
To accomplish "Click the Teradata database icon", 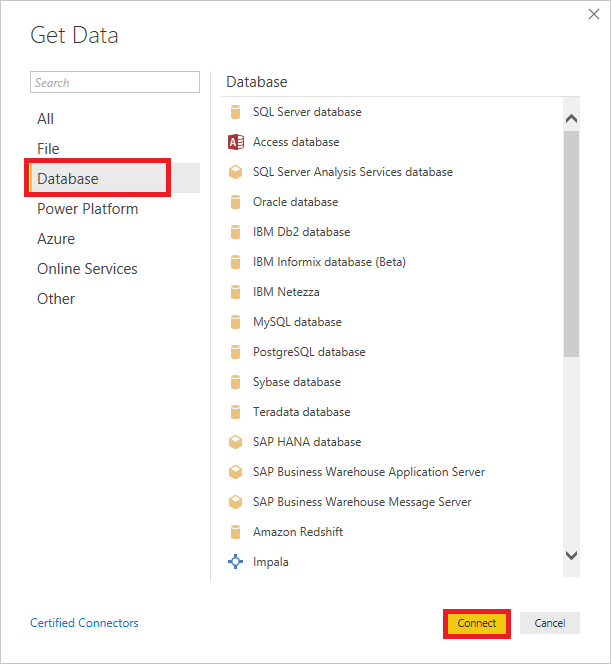I will tap(235, 412).
